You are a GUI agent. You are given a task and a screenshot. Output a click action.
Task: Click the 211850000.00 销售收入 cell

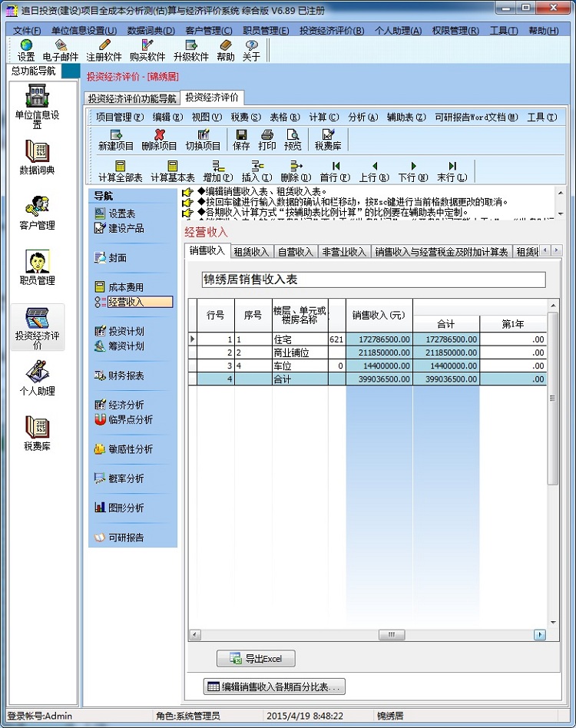(x=379, y=352)
